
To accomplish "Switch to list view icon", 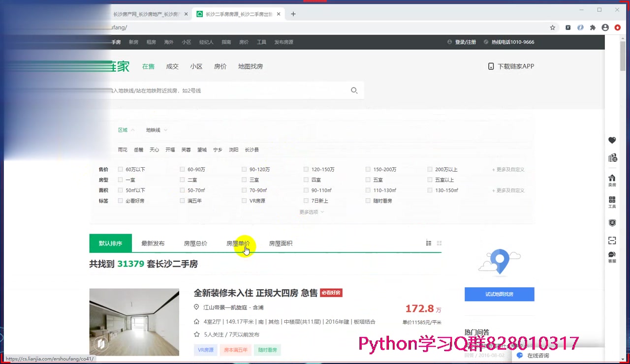I will [x=429, y=243].
